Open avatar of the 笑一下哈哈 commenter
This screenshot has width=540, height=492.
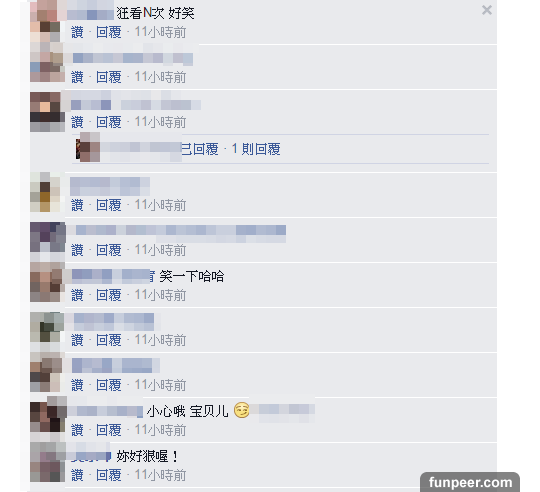[48, 282]
